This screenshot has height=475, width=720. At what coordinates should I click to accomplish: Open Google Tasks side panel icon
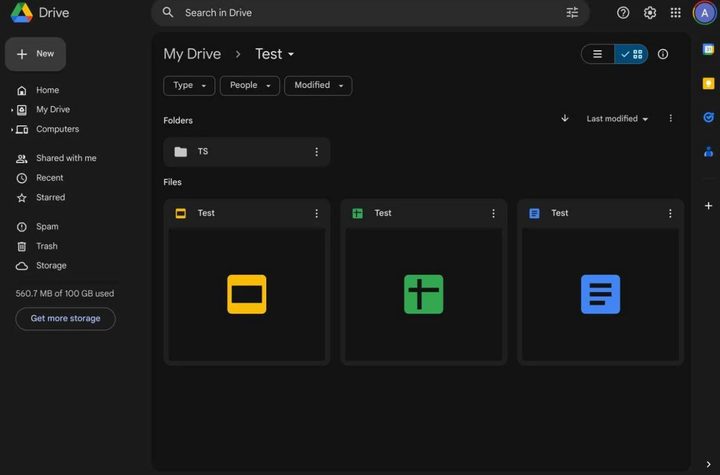coord(708,118)
